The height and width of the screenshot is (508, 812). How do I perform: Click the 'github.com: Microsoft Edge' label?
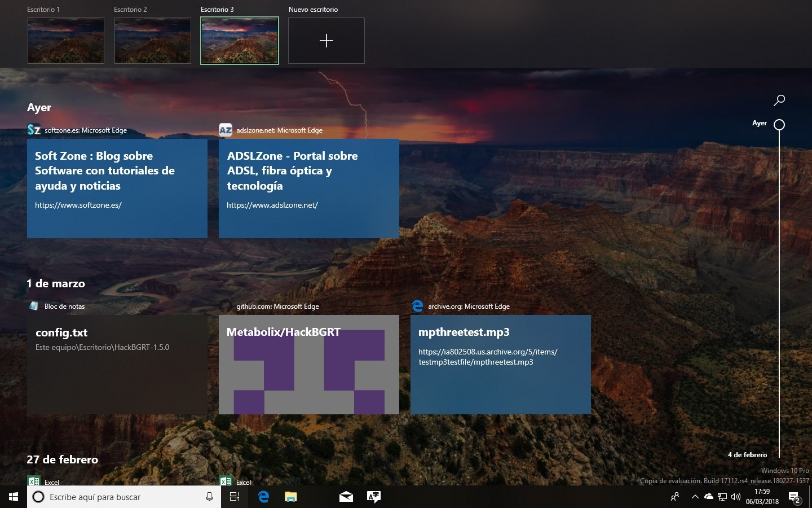[277, 306]
